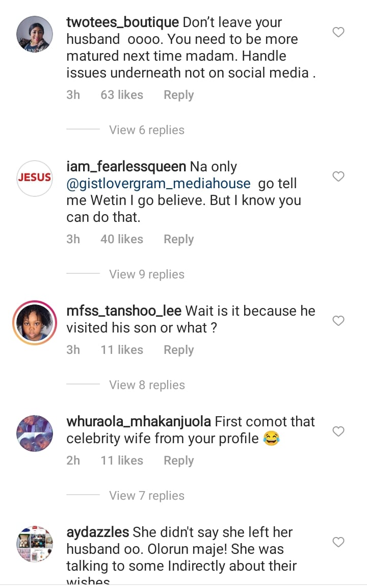Tap the heart beside aydazzles' comment
Screen dimensions: 367x588
pos(338,542)
